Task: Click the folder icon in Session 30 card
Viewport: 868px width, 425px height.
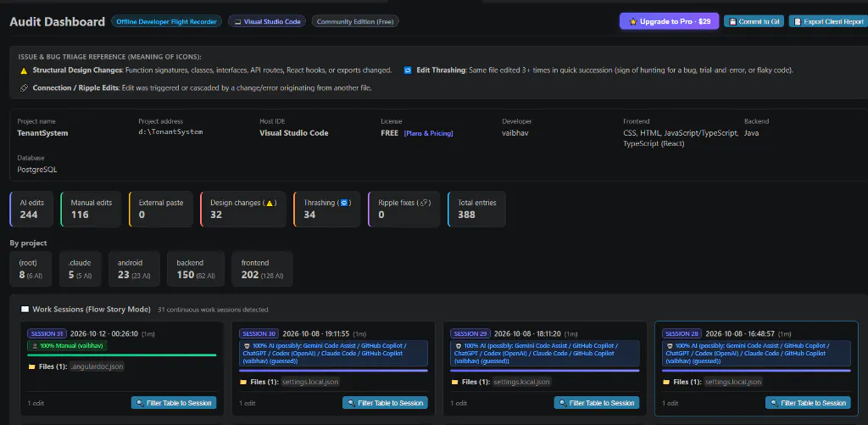Action: (x=243, y=382)
